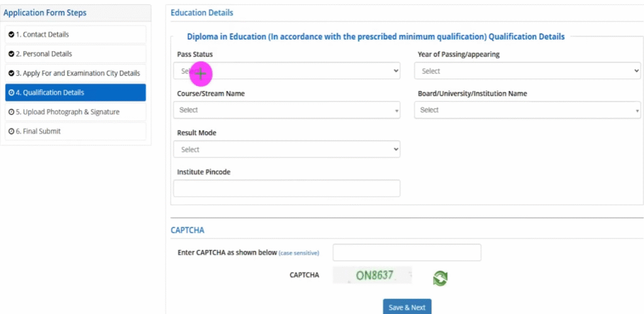Open Board/University/Institution Name dropdown

(x=527, y=111)
